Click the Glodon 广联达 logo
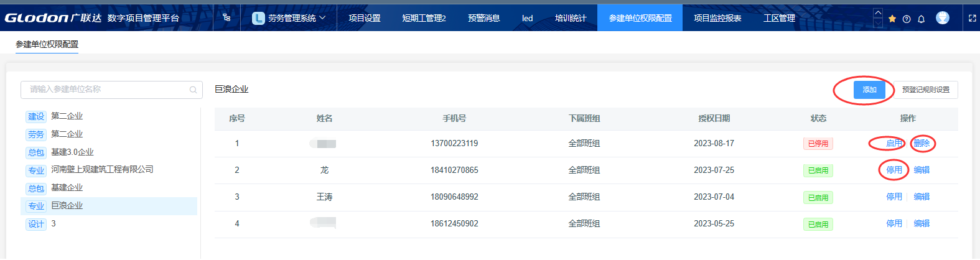Screen dimensions: 980x260 [53, 18]
